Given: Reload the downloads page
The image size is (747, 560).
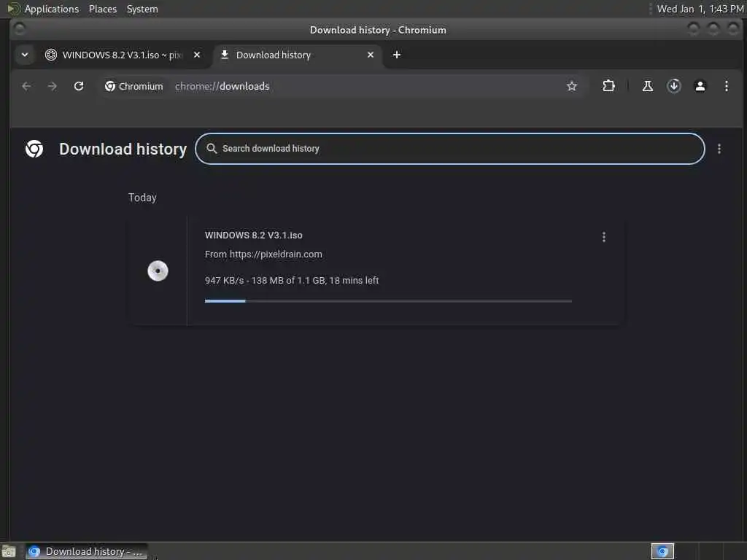Looking at the screenshot, I should tap(79, 86).
